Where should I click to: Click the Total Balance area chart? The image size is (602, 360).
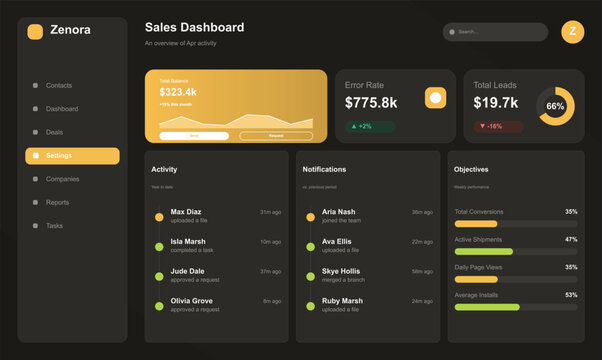tap(236, 121)
